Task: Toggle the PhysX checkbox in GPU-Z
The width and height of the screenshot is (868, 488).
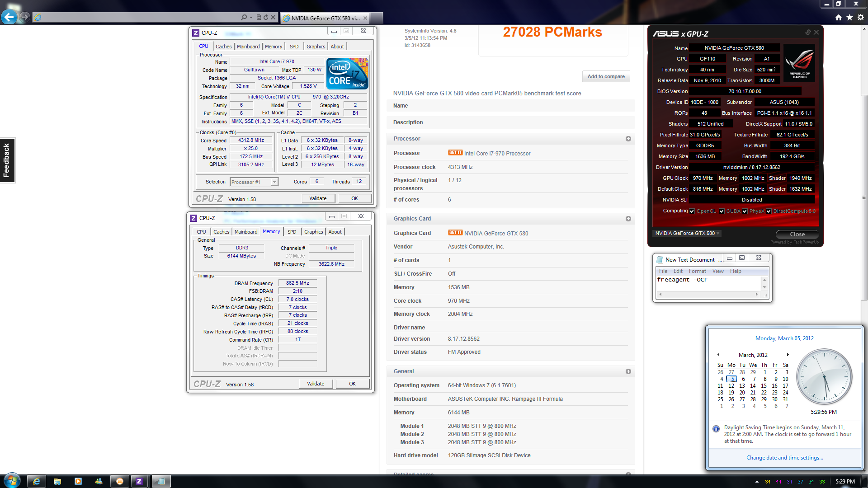Action: (745, 211)
